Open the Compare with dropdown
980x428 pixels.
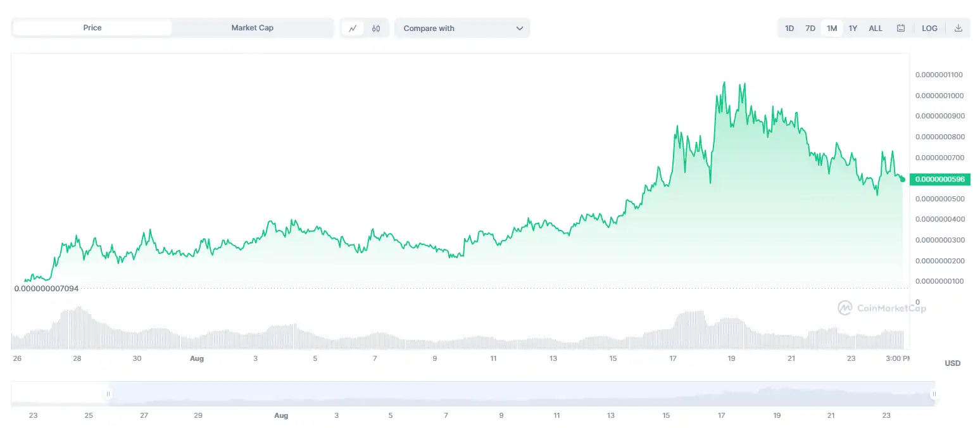462,28
